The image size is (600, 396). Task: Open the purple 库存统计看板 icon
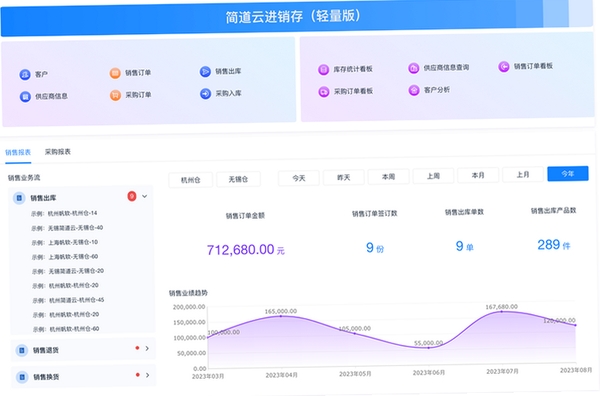click(x=323, y=70)
